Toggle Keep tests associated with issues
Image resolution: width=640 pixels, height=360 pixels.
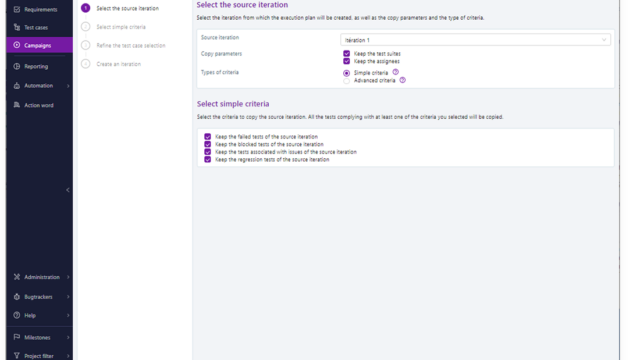tap(208, 152)
